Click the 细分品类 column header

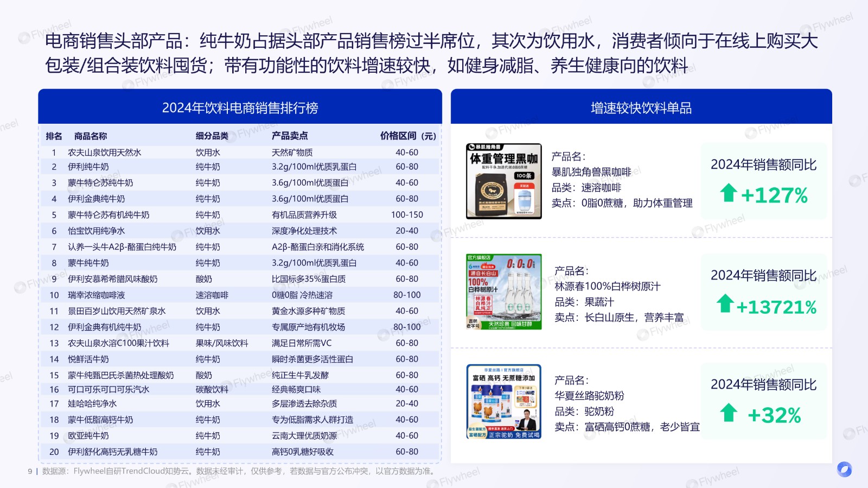[212, 136]
